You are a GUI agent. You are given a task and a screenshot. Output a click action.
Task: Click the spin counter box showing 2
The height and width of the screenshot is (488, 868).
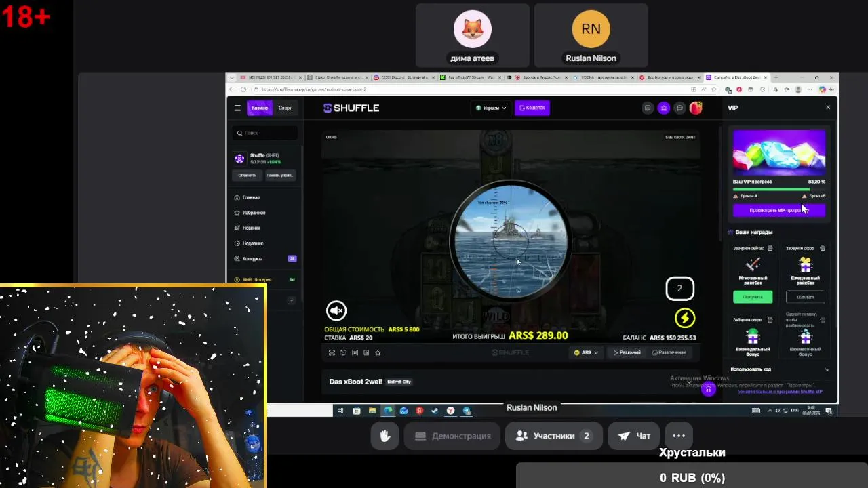tap(679, 289)
